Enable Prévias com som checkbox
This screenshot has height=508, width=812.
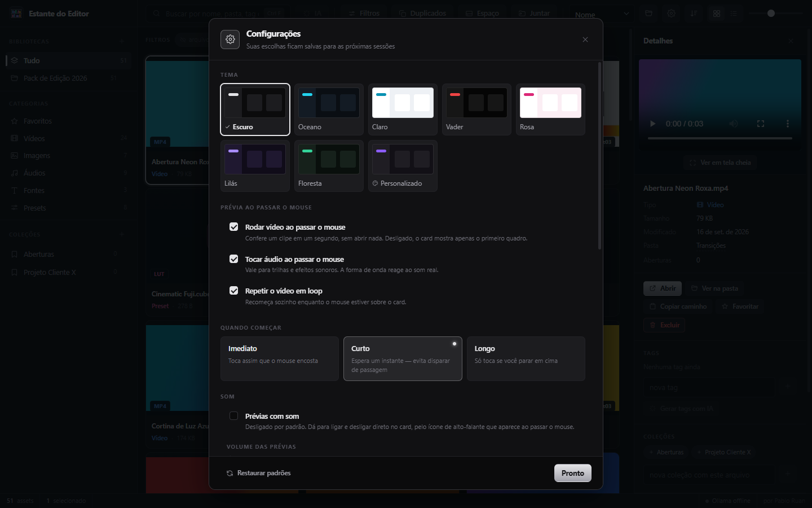click(233, 416)
